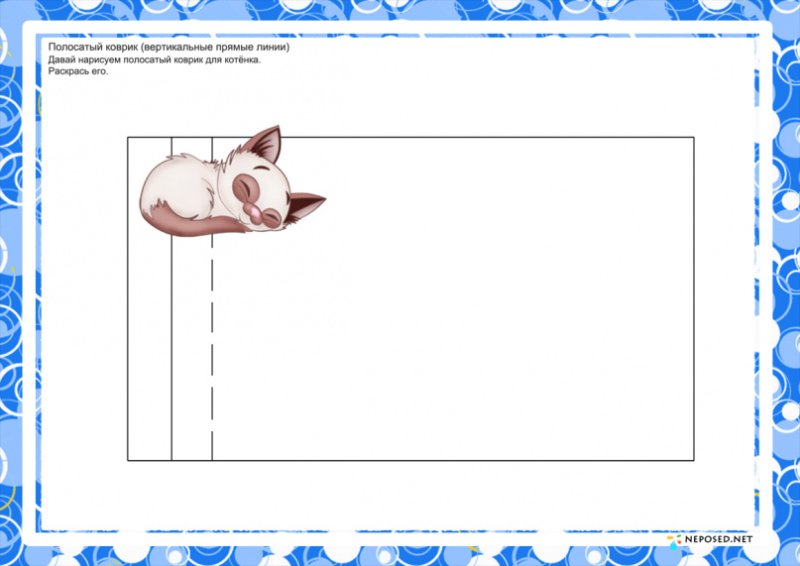Click the bottom-right corner of rug rectangle

(x=694, y=460)
